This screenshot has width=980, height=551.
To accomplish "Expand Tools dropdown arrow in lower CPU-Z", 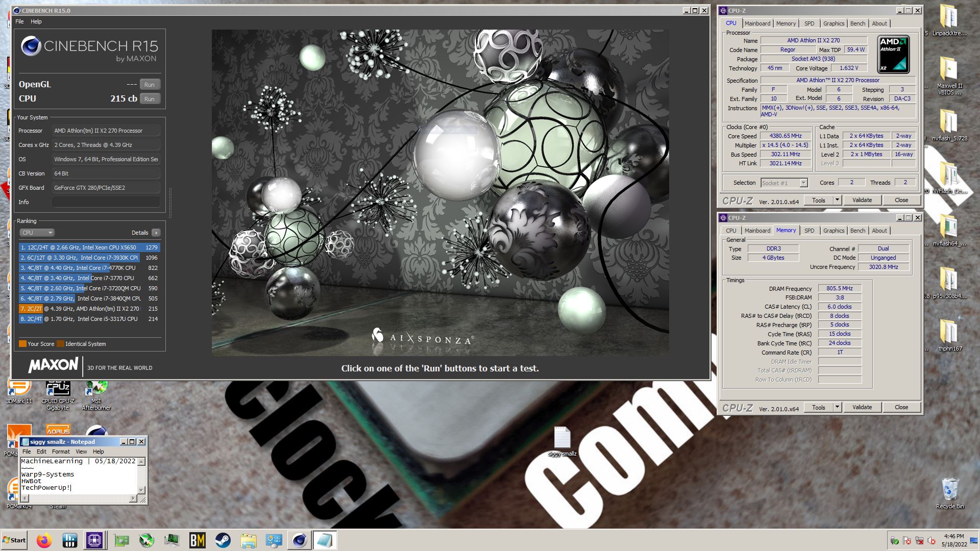I will tap(837, 408).
